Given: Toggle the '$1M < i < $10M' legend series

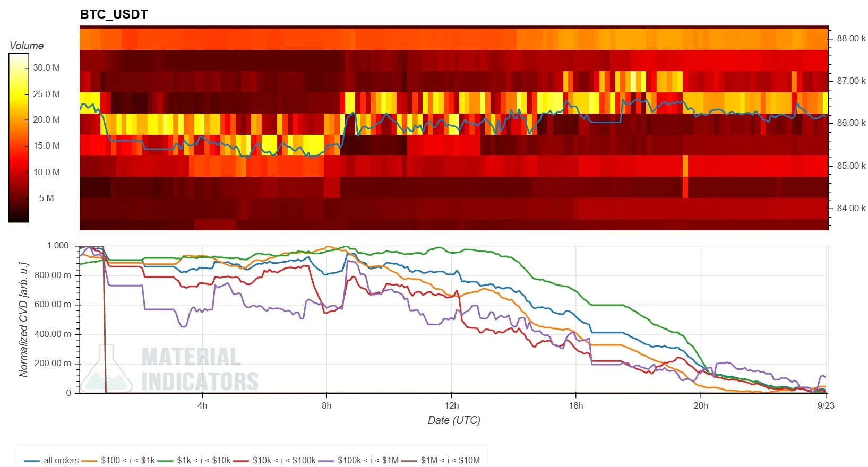Looking at the screenshot, I should (441, 460).
